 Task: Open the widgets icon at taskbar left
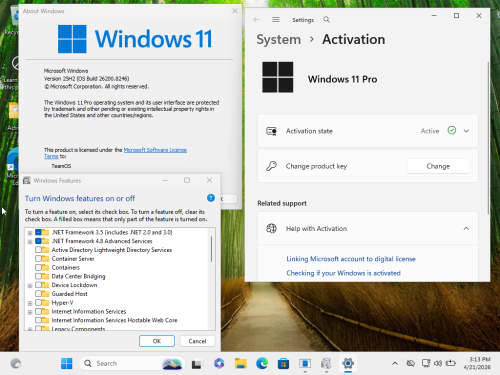(16, 363)
